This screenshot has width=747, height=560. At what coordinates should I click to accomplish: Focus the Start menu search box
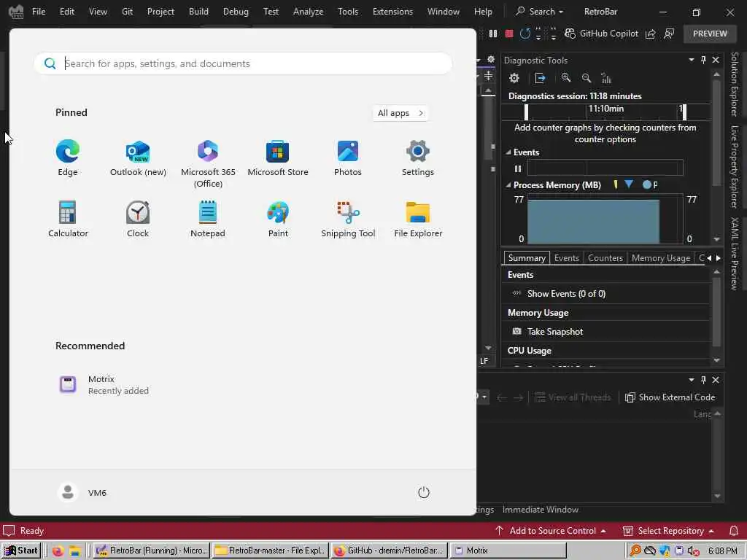243,63
